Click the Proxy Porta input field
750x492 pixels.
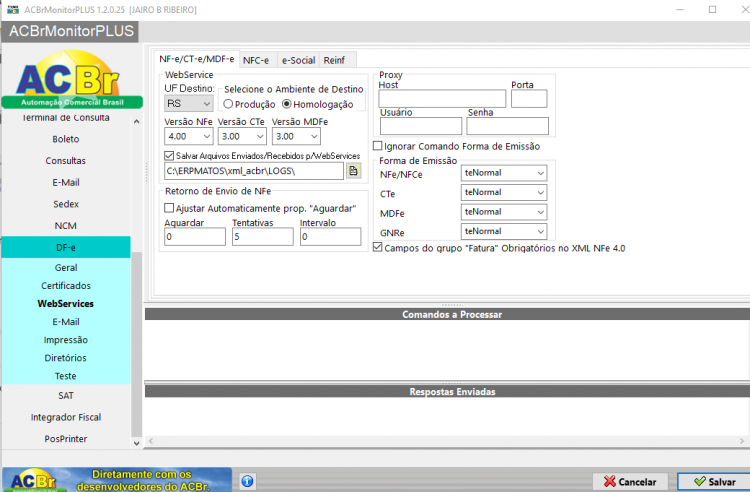pyautogui.click(x=529, y=98)
